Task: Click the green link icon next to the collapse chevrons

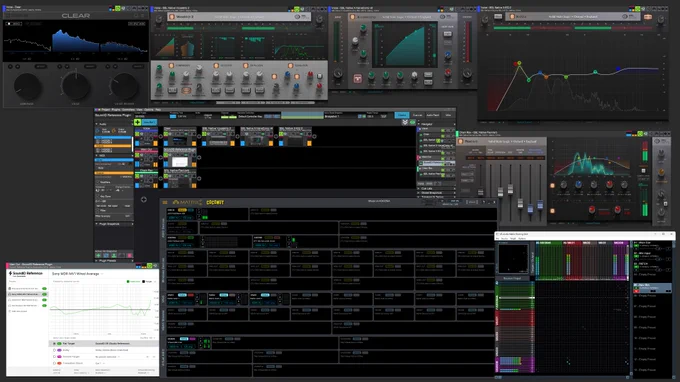Action: tap(412, 122)
